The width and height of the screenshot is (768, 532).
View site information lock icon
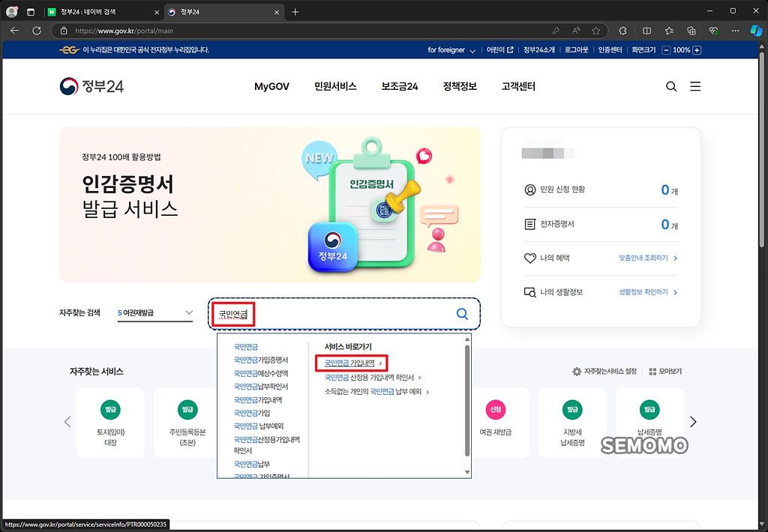tap(64, 30)
